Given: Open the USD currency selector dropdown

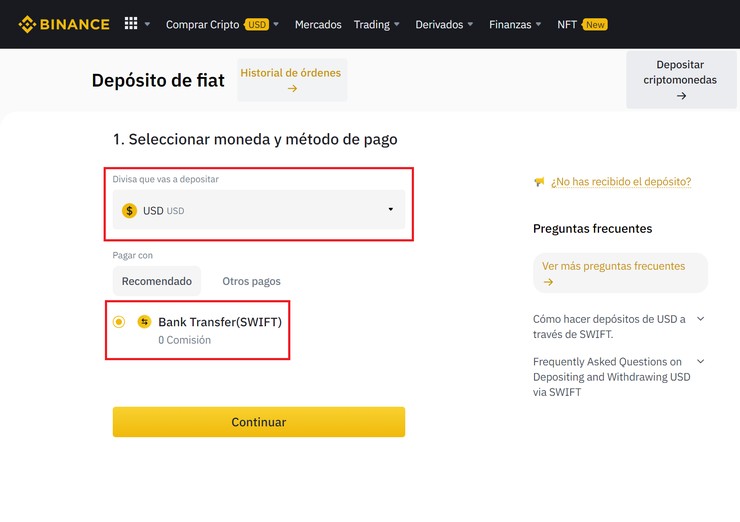Looking at the screenshot, I should pos(259,210).
